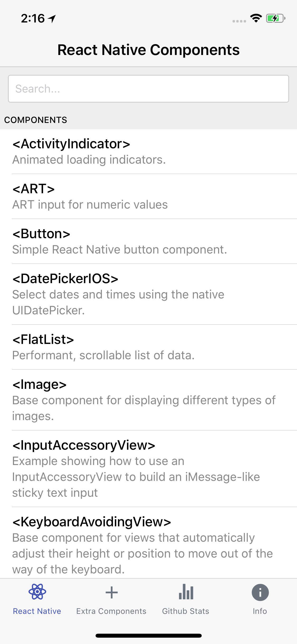
Task: Tap the Wi-Fi status icon
Action: click(256, 18)
